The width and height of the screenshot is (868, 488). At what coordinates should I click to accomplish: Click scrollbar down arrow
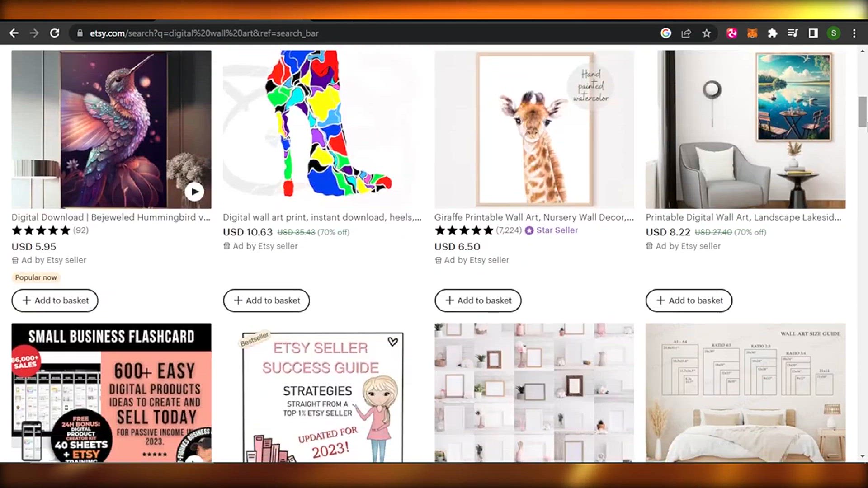(x=863, y=456)
